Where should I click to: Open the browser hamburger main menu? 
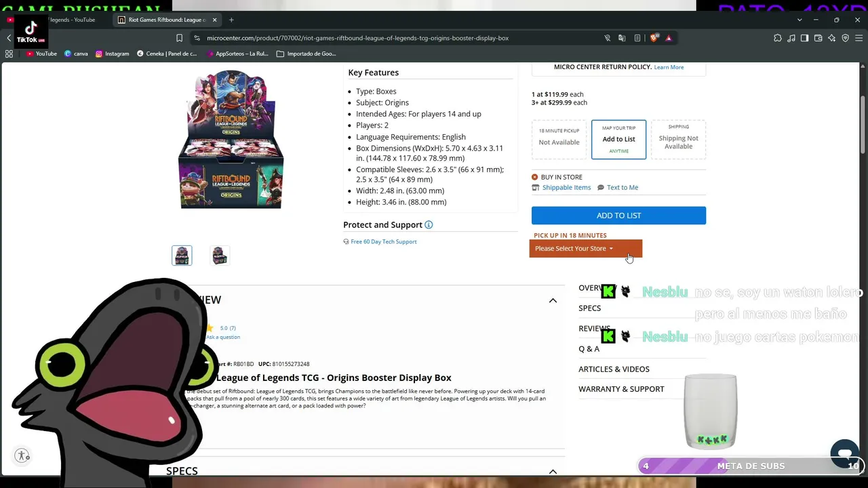858,38
